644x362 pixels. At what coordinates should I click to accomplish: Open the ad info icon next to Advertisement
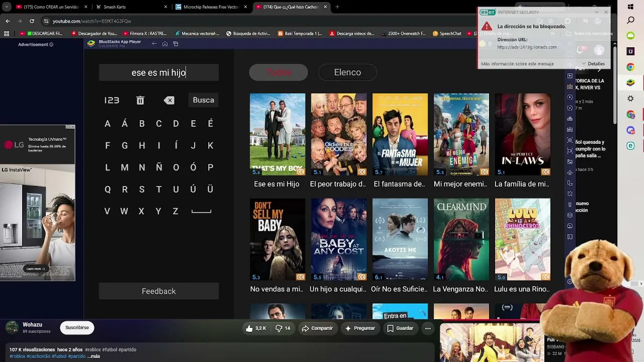(x=51, y=45)
